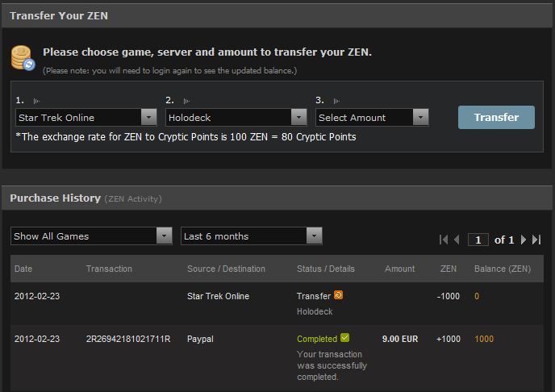Click the Completed status text
555x392 pixels.
(x=317, y=339)
